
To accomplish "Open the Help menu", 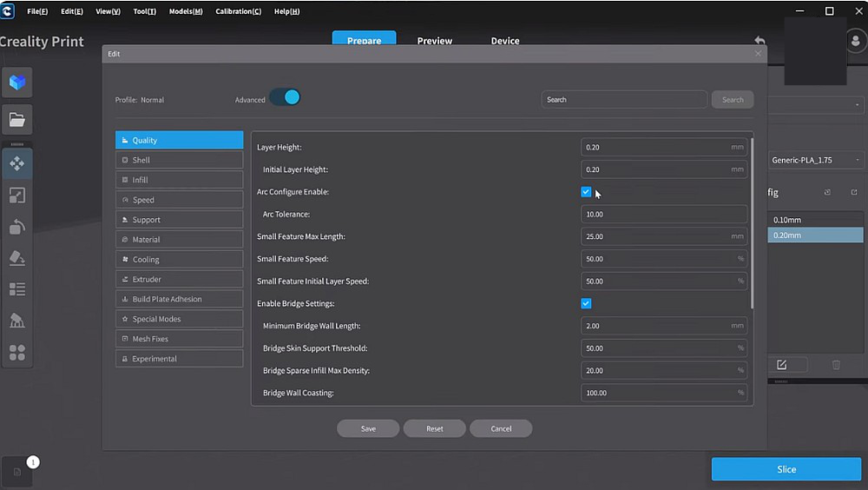I will tap(286, 11).
